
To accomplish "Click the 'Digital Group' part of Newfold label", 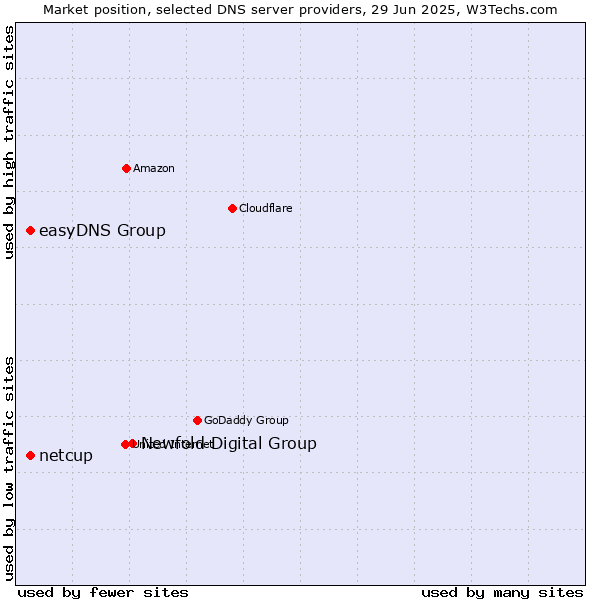I will [264, 443].
